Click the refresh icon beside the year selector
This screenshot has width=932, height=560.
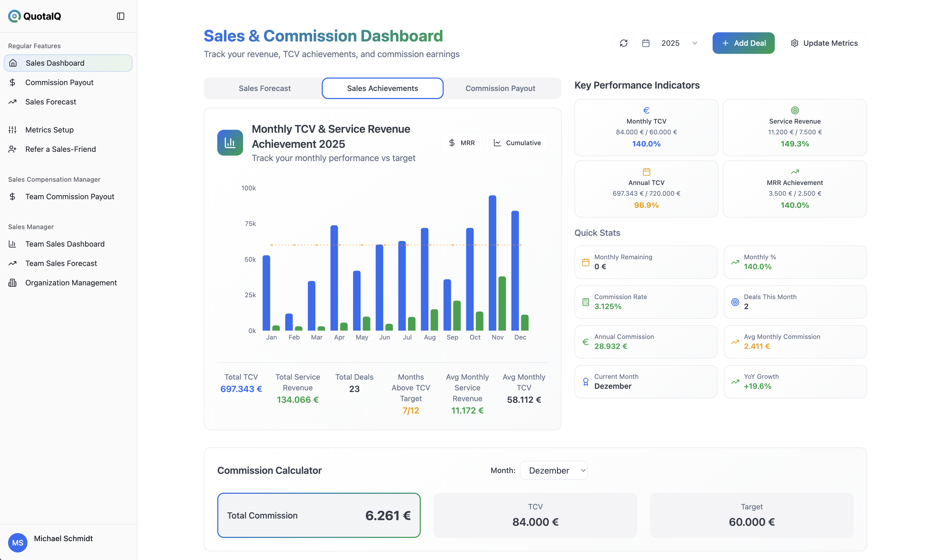point(624,43)
